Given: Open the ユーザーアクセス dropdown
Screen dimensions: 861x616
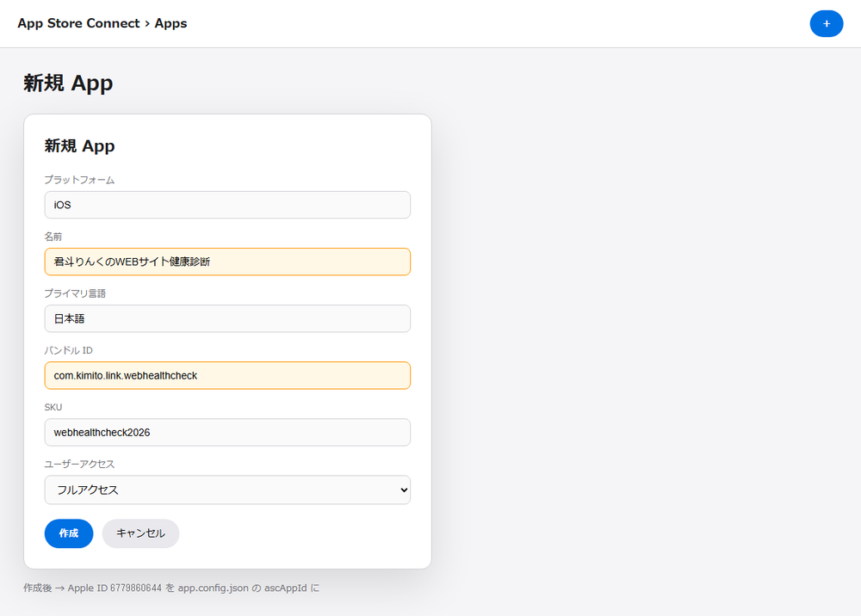Looking at the screenshot, I should (x=227, y=490).
